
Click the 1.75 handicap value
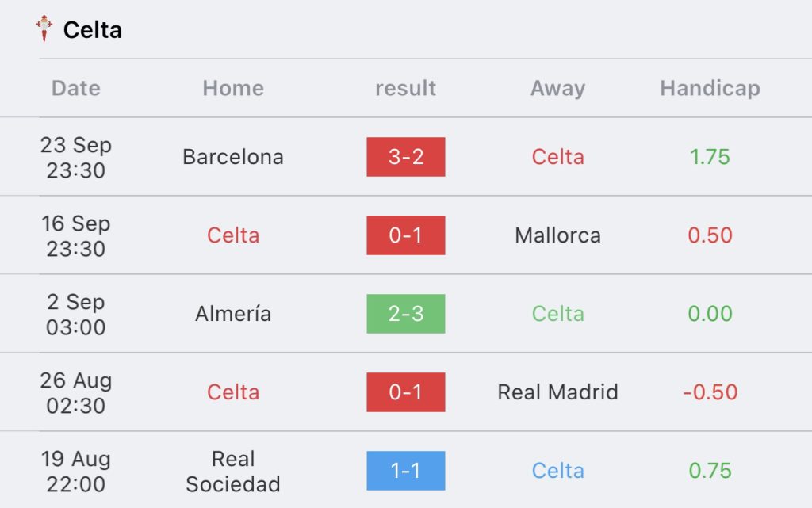click(x=710, y=157)
